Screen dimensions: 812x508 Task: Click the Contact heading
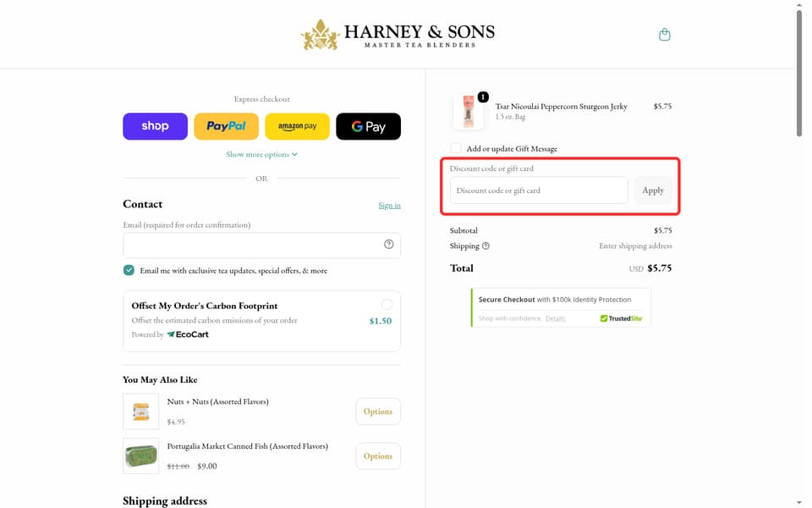142,204
